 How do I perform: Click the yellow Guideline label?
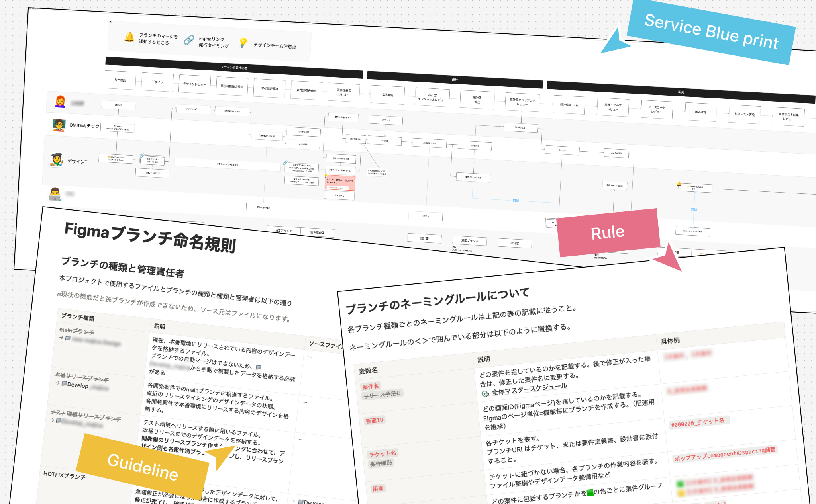[x=143, y=467]
